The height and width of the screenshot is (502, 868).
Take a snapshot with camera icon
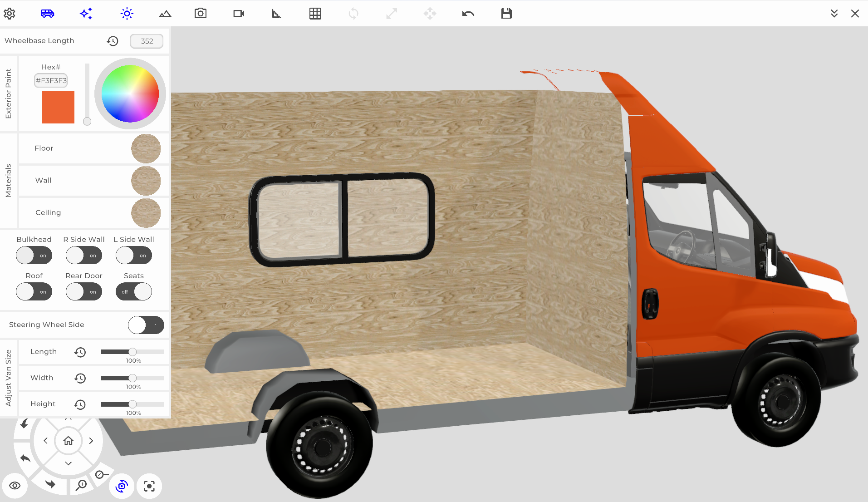pos(201,14)
